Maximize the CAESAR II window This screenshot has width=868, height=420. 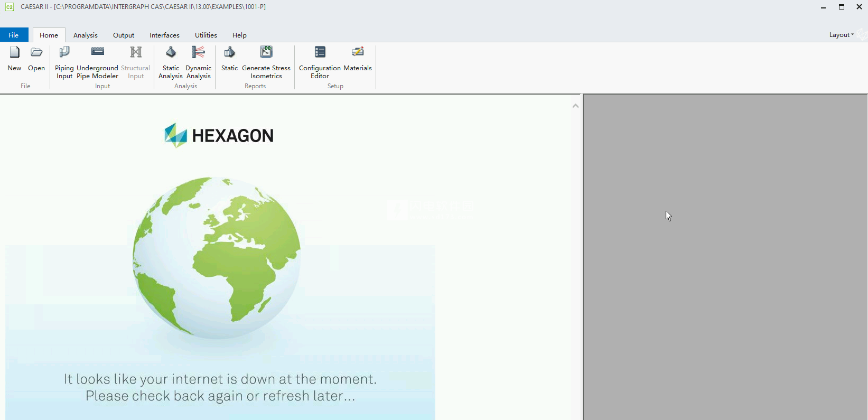(842, 7)
